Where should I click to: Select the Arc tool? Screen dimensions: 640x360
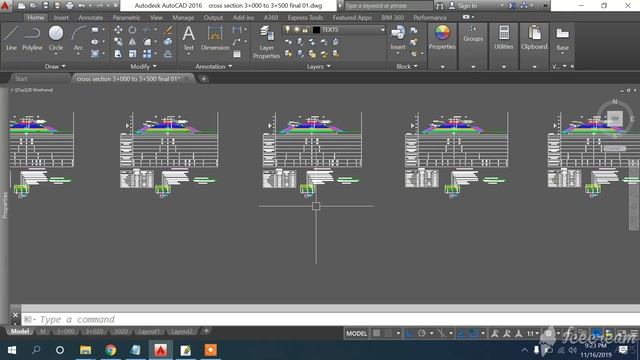[x=78, y=39]
